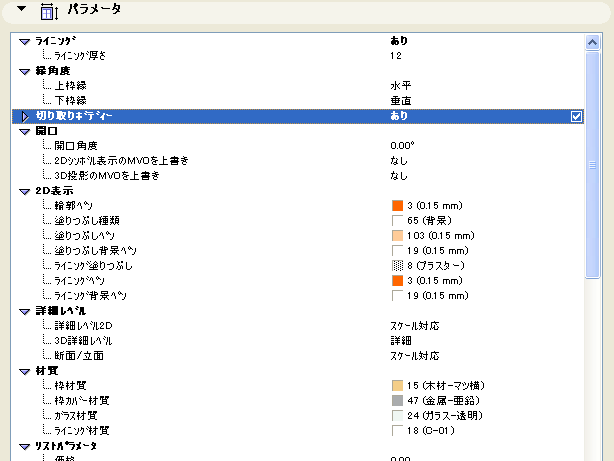
Task: Select the 枠カバー材質 row label
Action: (x=82, y=401)
